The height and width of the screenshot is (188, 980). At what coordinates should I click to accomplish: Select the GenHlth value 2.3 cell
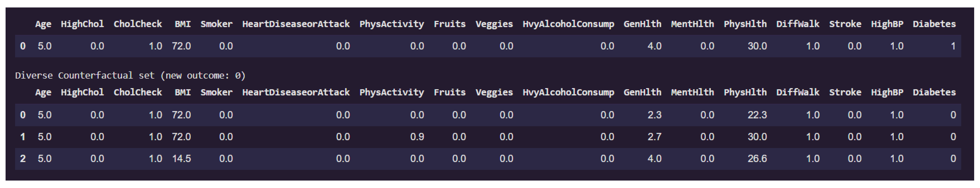654,115
